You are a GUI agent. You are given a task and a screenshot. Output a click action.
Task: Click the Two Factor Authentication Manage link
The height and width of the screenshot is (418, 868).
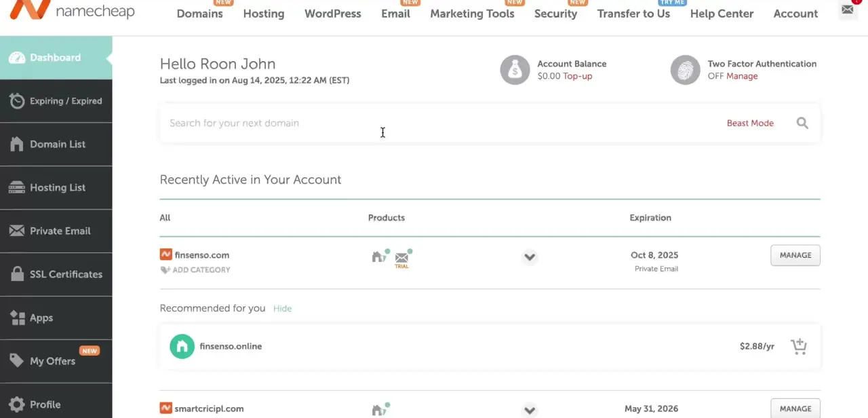click(742, 76)
